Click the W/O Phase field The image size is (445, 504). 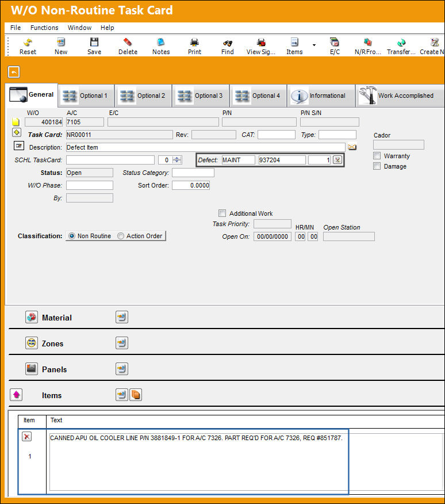coord(90,185)
